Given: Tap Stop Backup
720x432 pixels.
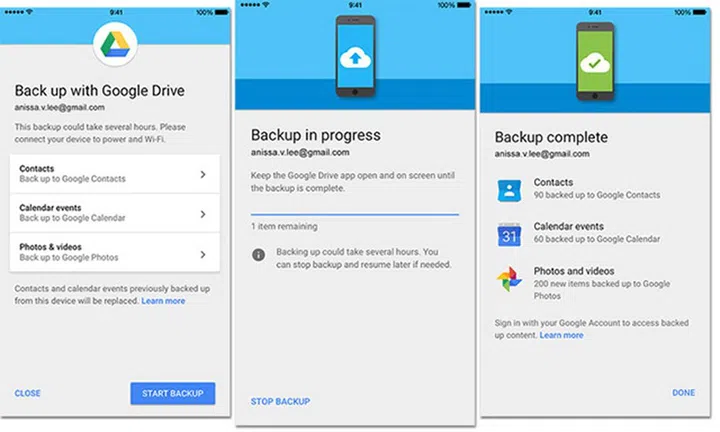Looking at the screenshot, I should (x=280, y=401).
